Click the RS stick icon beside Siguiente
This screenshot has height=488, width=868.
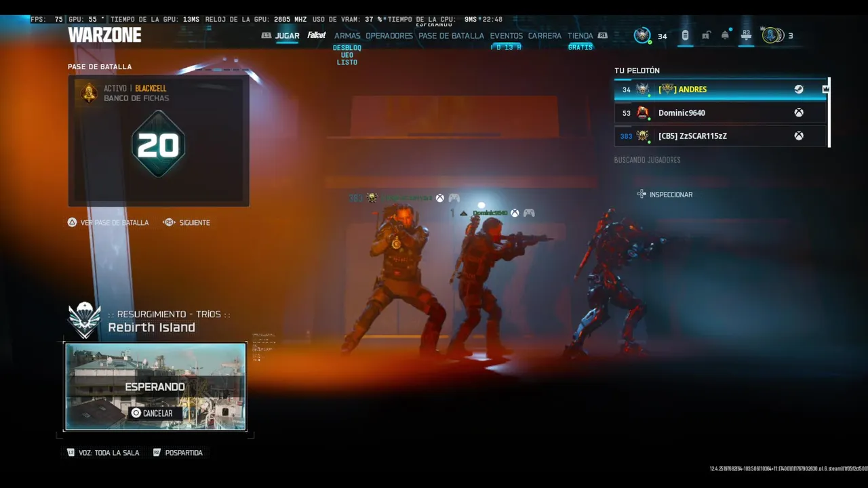[170, 222]
